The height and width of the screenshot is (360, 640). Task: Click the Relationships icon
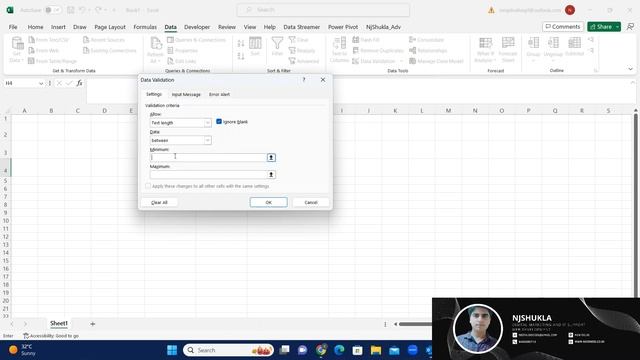(x=412, y=51)
